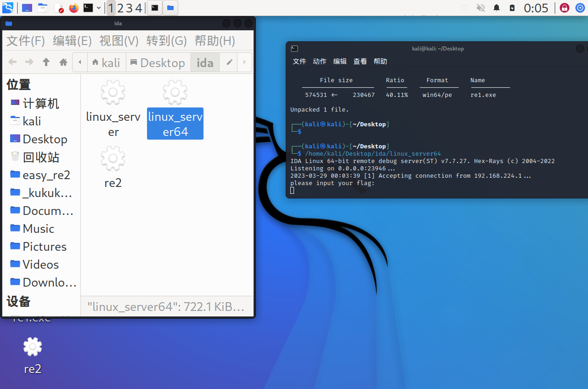Viewport: 588px width, 389px height.
Task: Click the red lock screen icon
Action: [565, 8]
